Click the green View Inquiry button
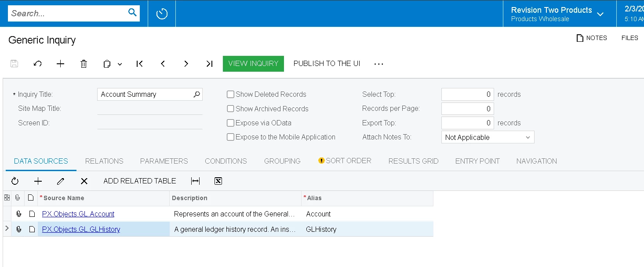This screenshot has height=267, width=644. [x=253, y=63]
